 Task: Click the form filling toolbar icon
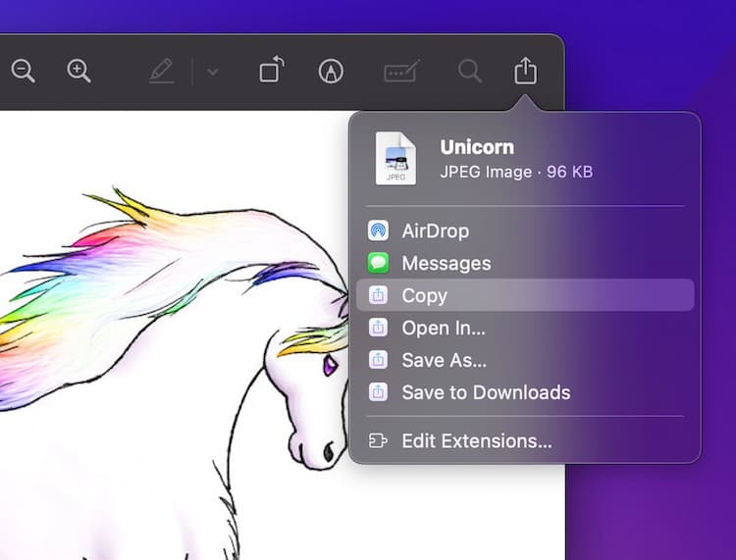point(401,71)
